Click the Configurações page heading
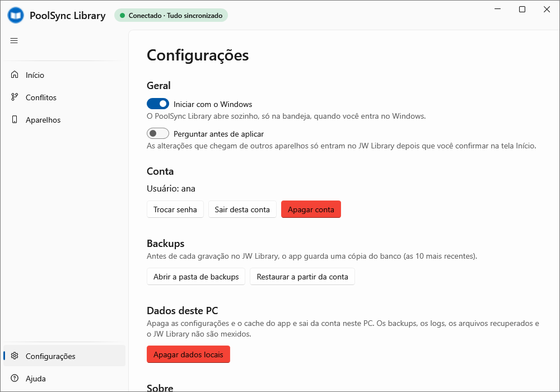 tap(198, 55)
